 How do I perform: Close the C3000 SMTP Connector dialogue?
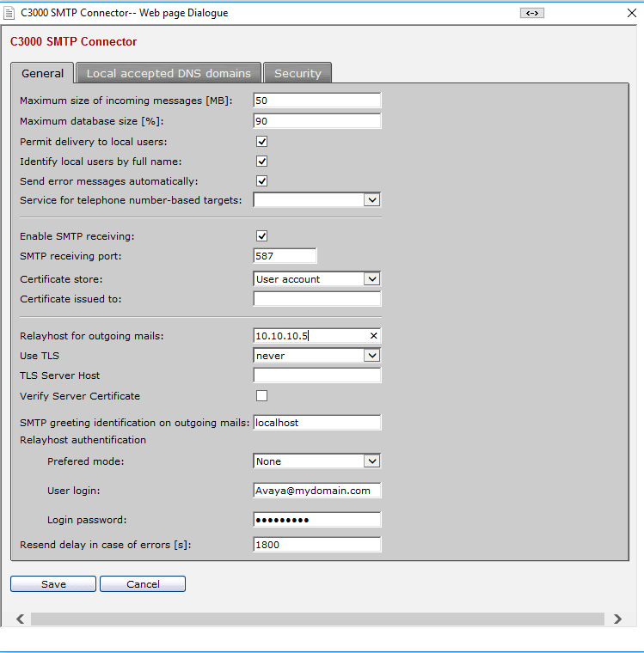(631, 13)
